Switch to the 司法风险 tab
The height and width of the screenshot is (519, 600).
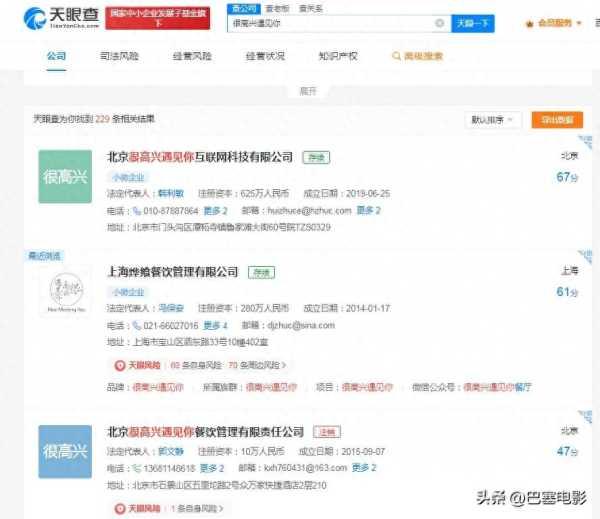[119, 56]
